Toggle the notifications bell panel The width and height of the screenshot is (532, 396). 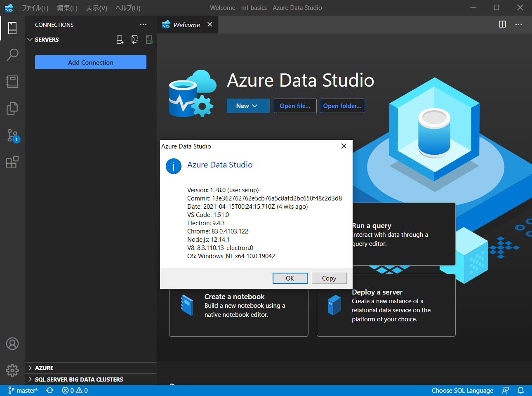tap(521, 390)
